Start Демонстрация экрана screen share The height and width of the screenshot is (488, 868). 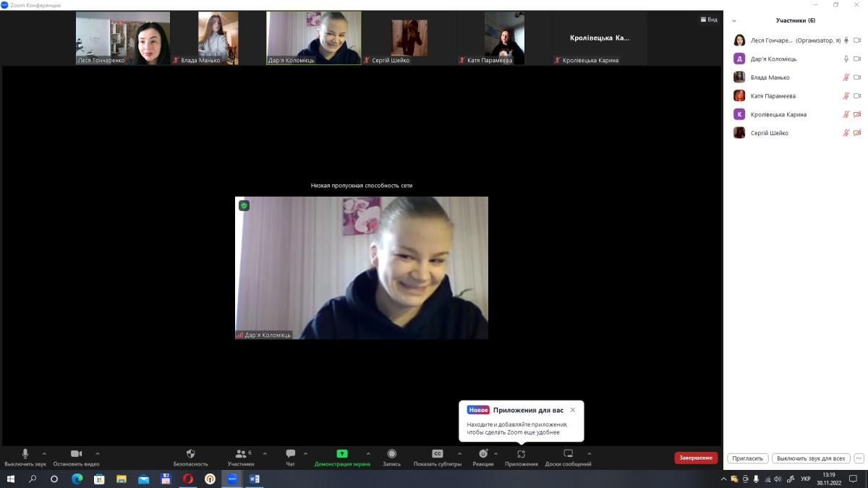coord(342,454)
